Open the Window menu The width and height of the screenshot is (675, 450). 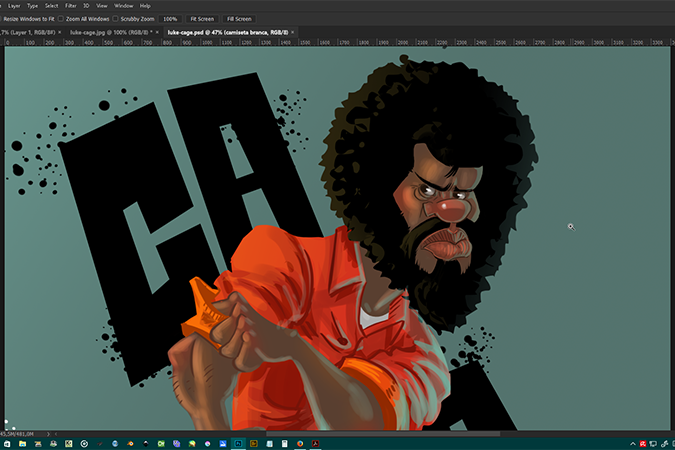point(124,6)
